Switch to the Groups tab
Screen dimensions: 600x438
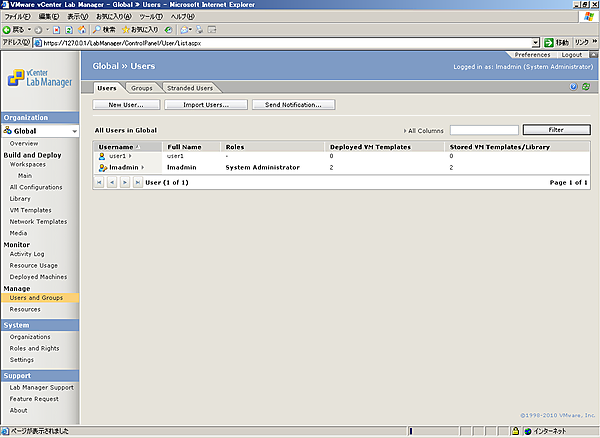[142, 88]
